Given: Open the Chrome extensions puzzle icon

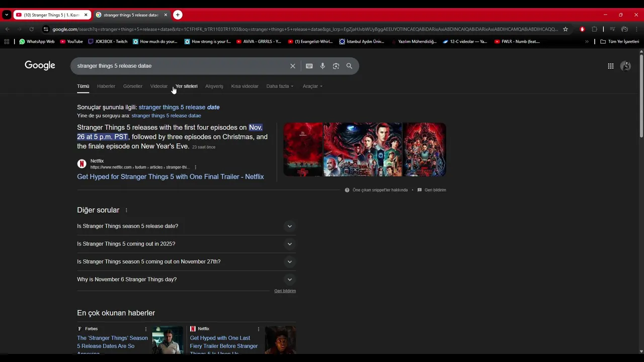Looking at the screenshot, I should tap(594, 29).
